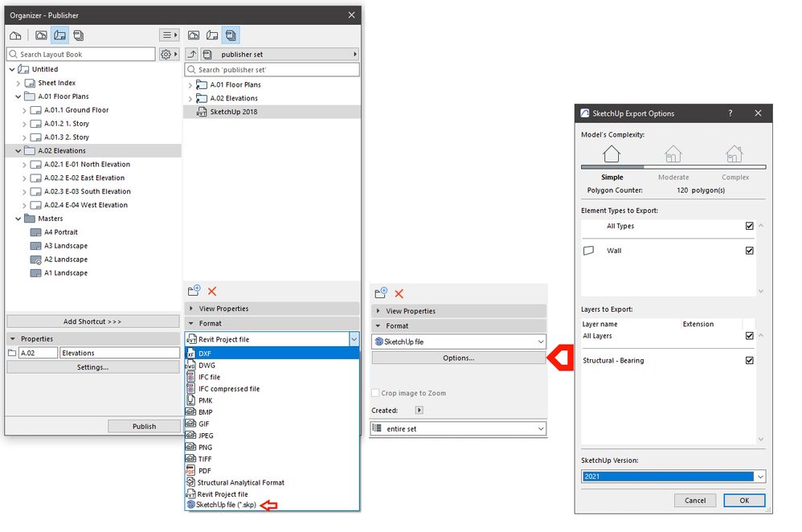Viewport: 802px width, 532px height.
Task: Toggle Crop image to Zoom checkbox
Action: 375,393
